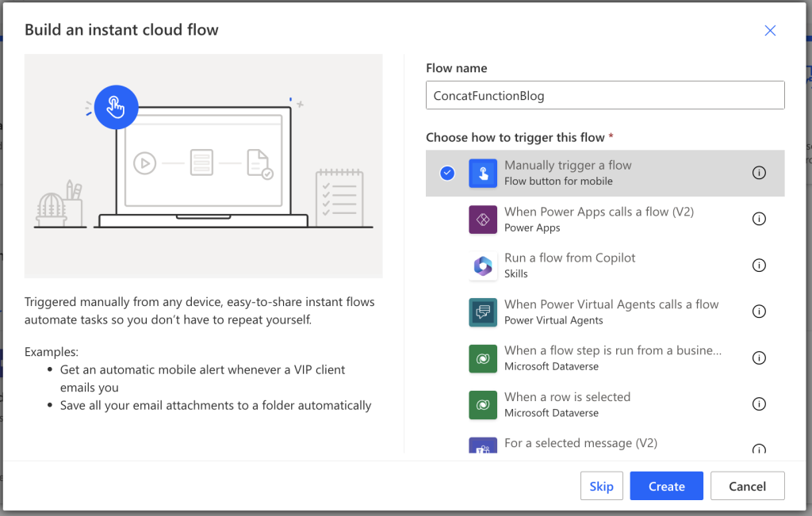Click the Flow name input field
Screen dimensions: 812x516
click(605, 95)
